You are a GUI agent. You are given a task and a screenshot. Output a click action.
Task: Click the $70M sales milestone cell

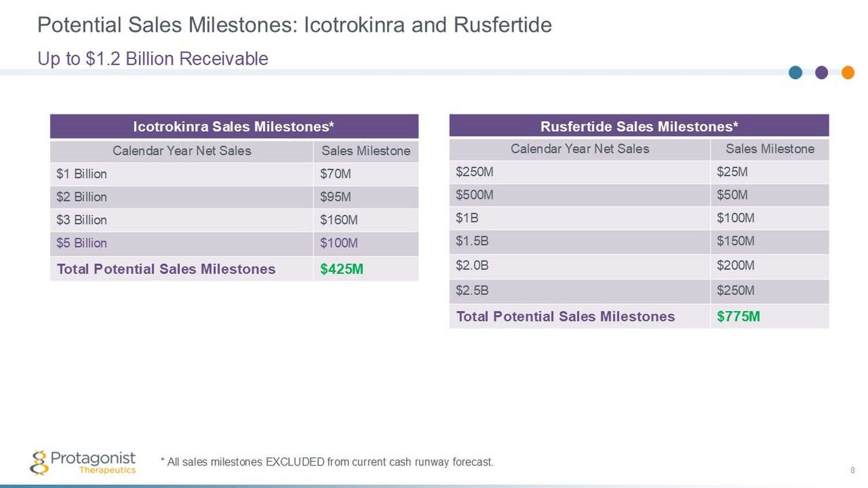336,173
